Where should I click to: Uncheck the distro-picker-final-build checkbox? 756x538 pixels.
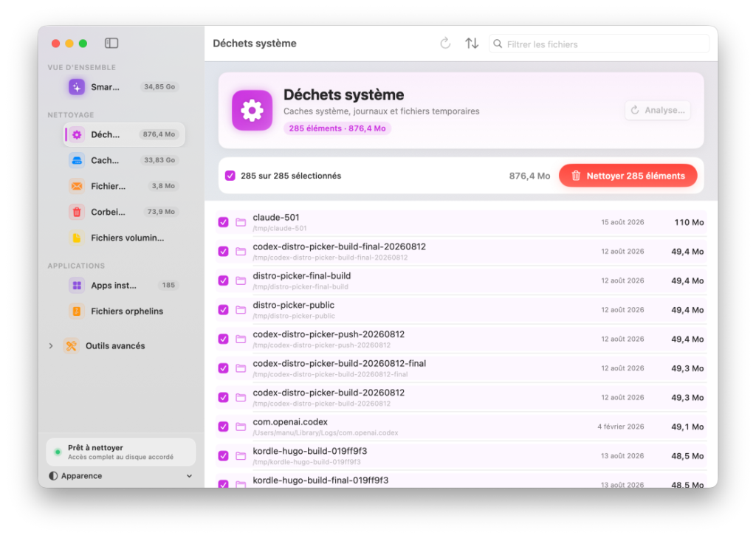point(223,280)
